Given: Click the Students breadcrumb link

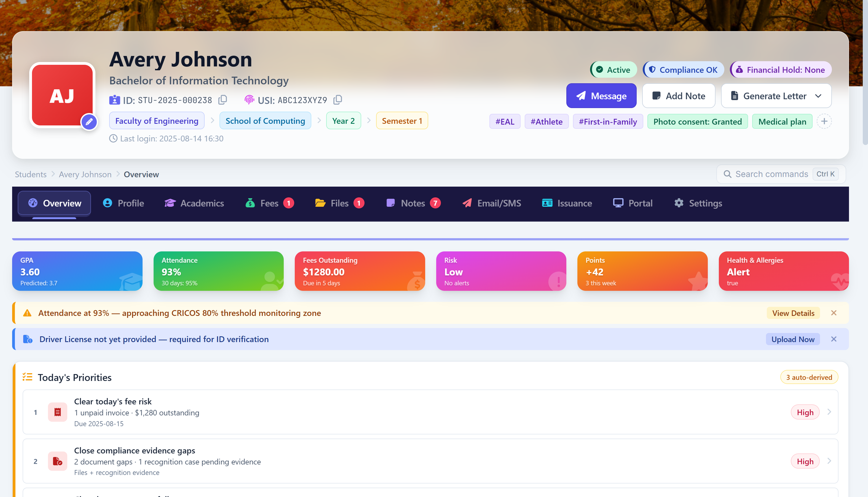Looking at the screenshot, I should [x=31, y=174].
